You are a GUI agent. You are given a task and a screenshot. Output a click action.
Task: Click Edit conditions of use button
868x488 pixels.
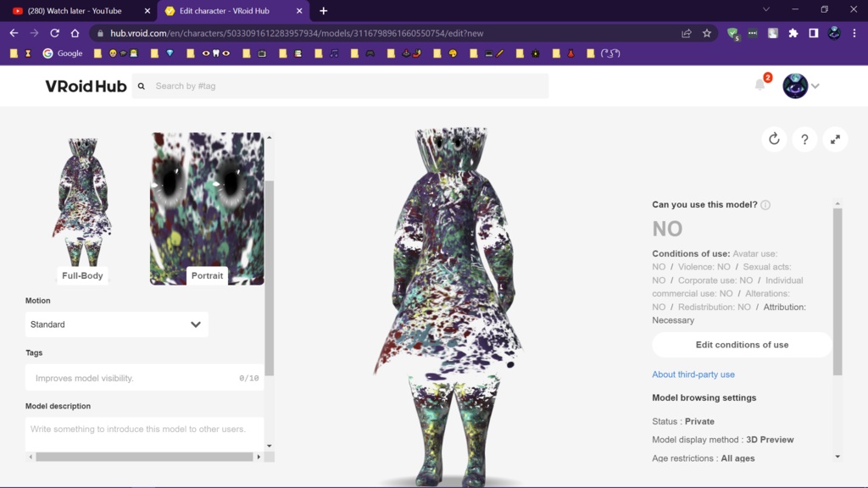pyautogui.click(x=742, y=345)
